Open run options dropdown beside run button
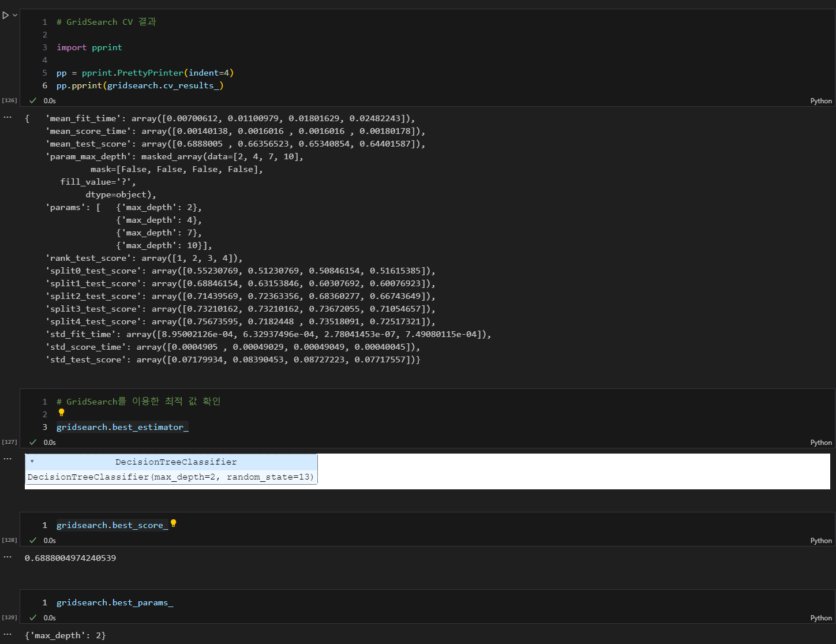 point(15,16)
